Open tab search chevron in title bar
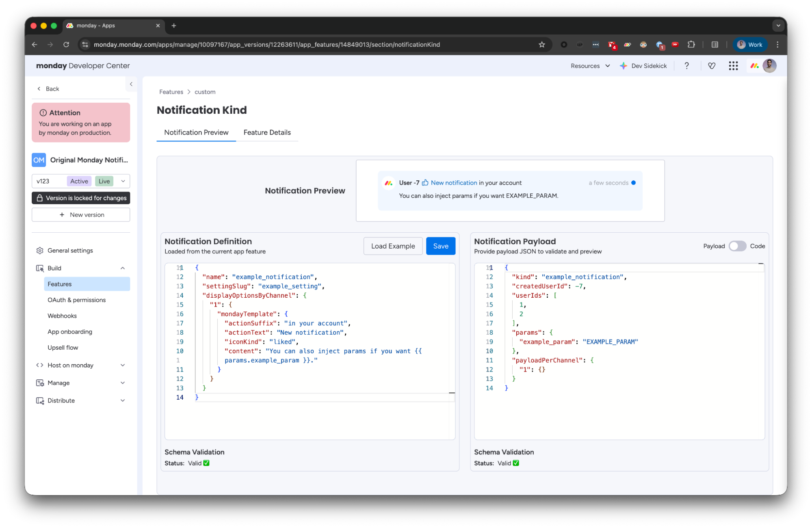 pos(778,26)
